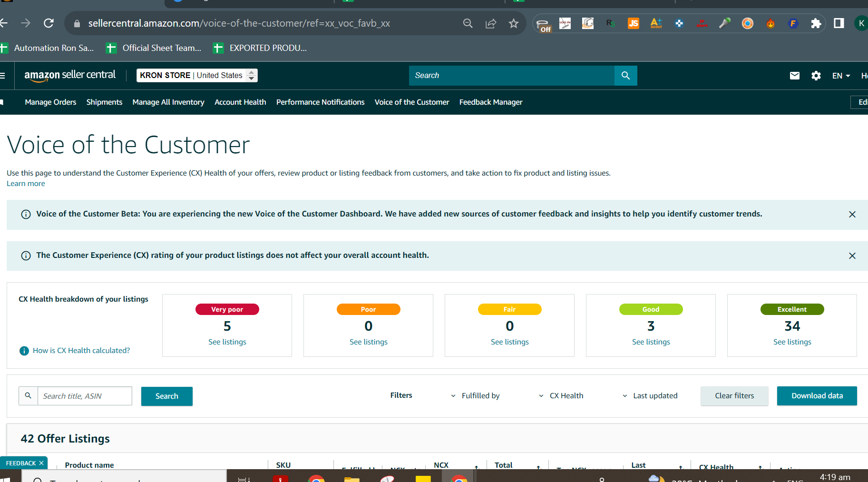Click the Download data button
The image size is (868, 482).
point(817,396)
